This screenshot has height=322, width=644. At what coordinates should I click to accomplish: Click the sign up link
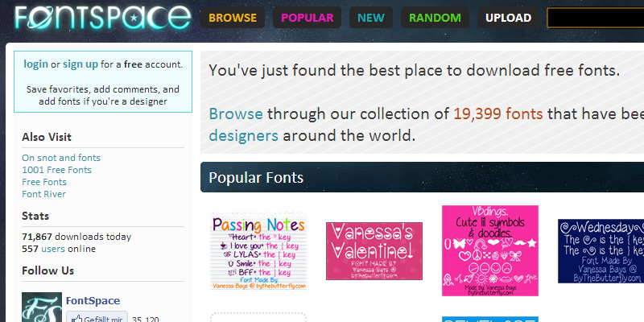pyautogui.click(x=80, y=64)
